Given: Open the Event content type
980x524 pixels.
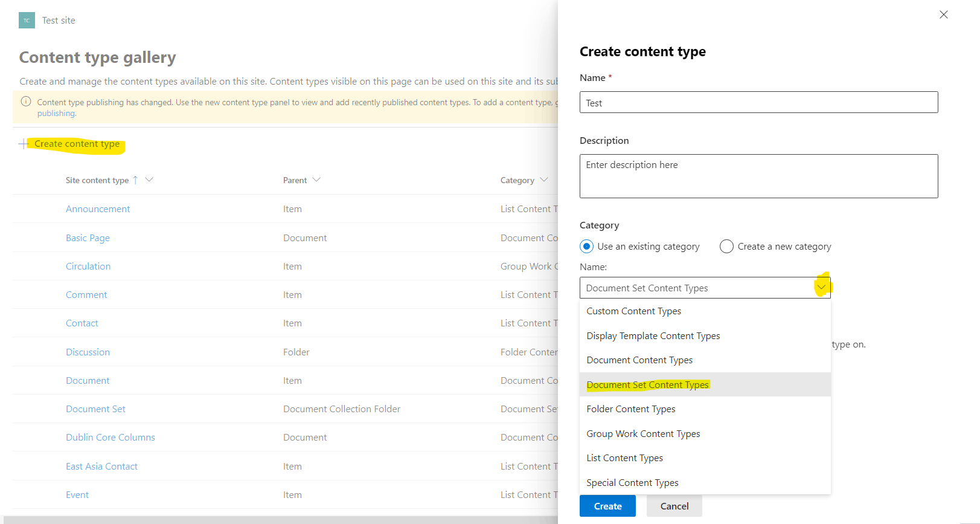Looking at the screenshot, I should click(77, 495).
